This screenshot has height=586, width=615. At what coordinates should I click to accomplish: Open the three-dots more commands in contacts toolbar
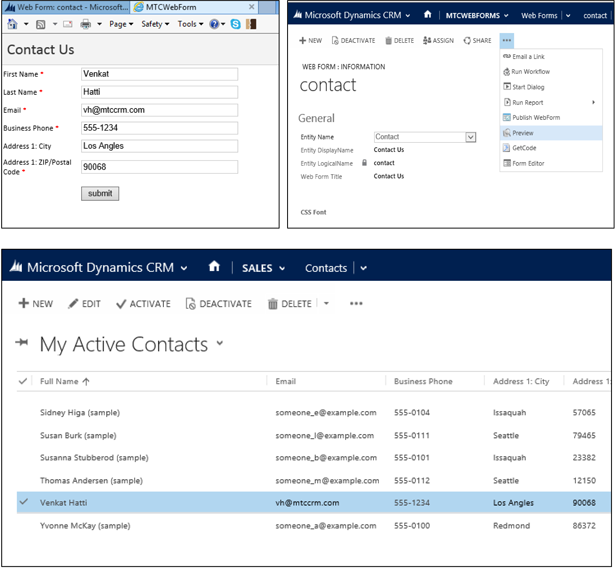pos(356,304)
